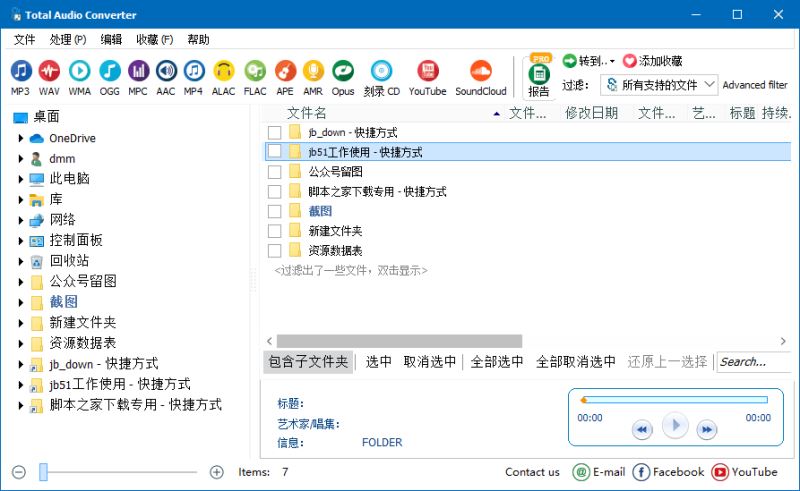Image resolution: width=800 pixels, height=491 pixels.
Task: Open the Go to (转到) dropdown
Action: coord(589,61)
